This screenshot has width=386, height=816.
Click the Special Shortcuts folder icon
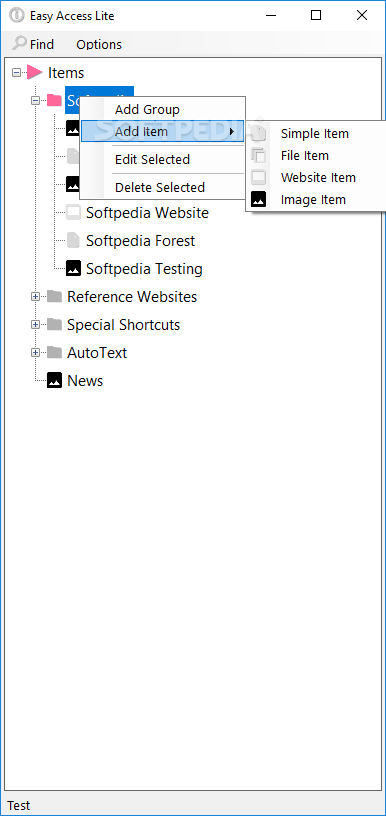tap(54, 325)
